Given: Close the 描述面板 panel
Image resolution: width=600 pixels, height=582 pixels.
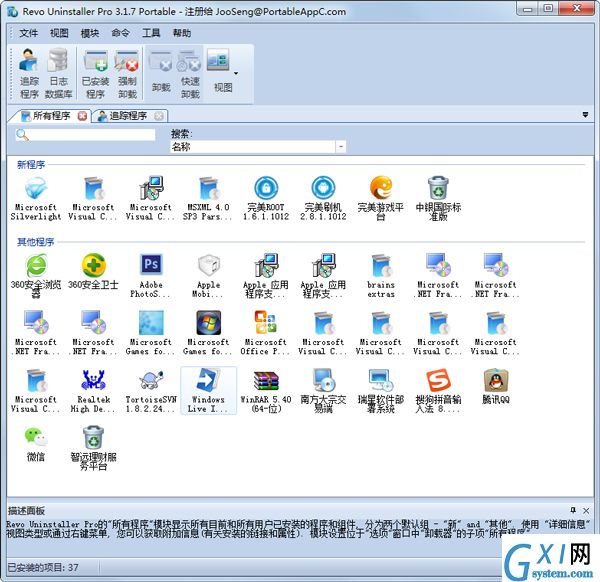Looking at the screenshot, I should click(586, 510).
